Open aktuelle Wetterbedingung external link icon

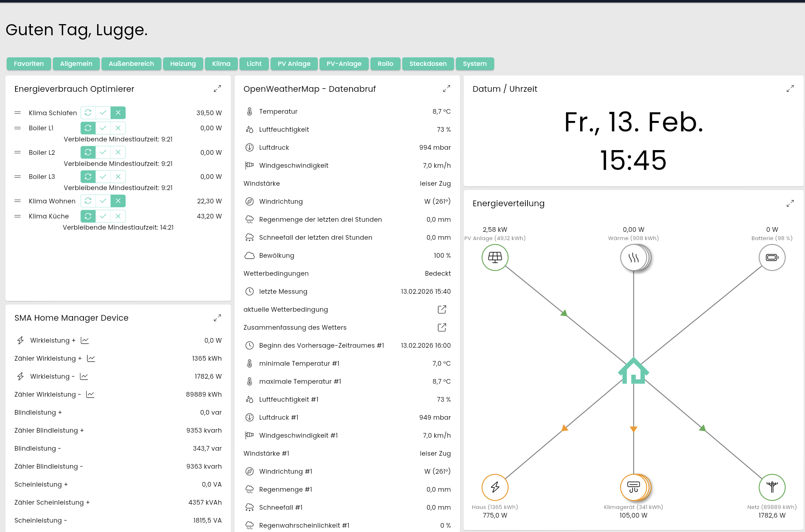(x=442, y=310)
